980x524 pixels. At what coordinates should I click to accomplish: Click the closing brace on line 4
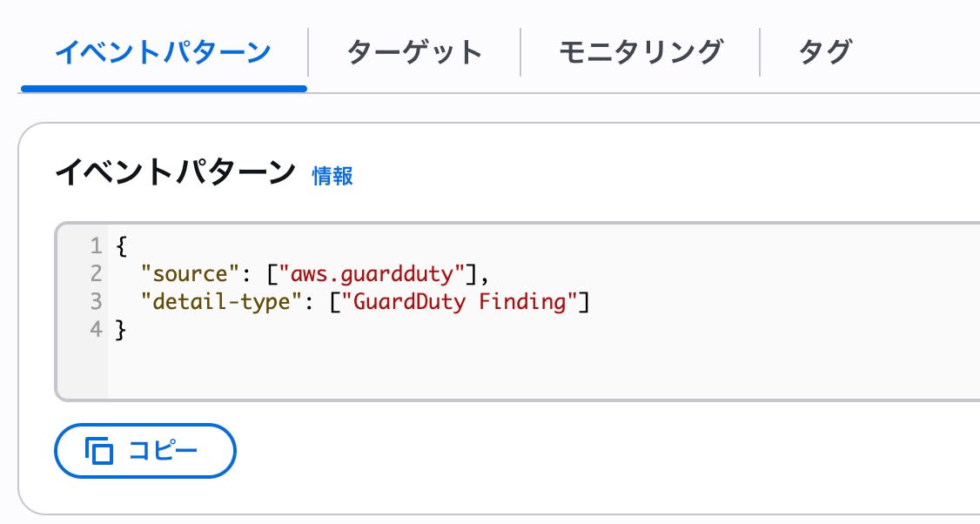[121, 329]
